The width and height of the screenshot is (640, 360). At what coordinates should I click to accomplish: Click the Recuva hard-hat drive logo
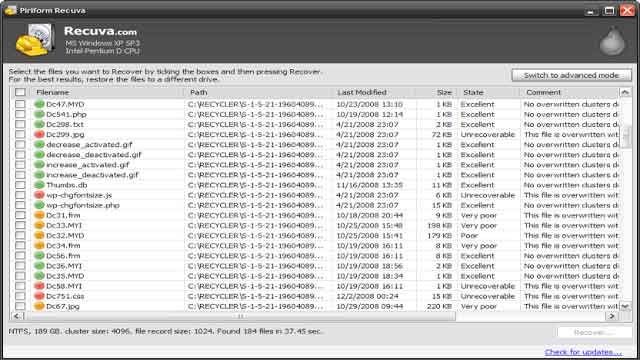tap(35, 40)
